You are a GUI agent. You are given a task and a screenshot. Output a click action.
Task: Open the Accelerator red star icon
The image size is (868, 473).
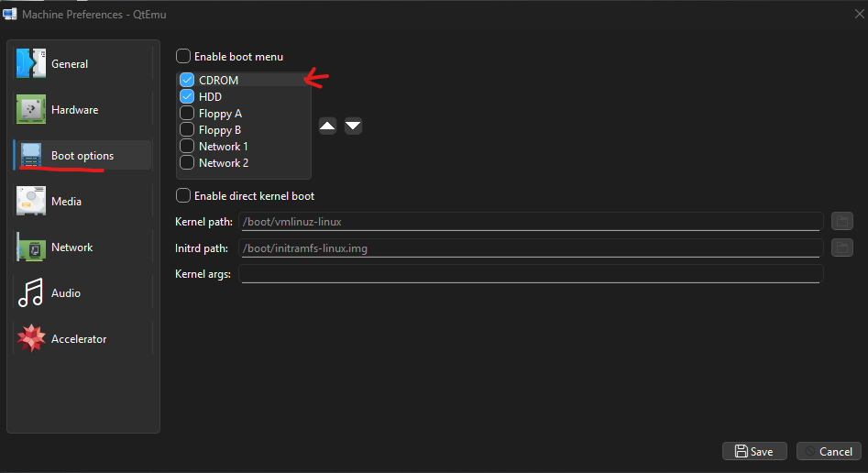pos(31,339)
